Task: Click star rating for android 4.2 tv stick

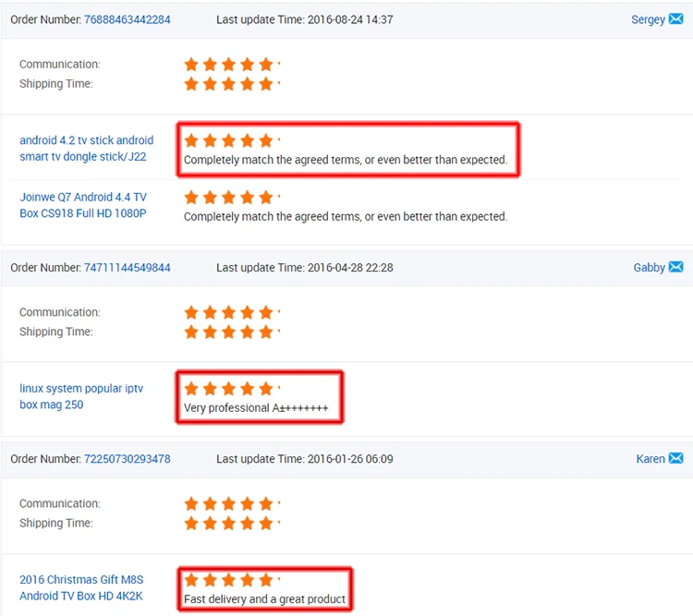Action: click(232, 141)
